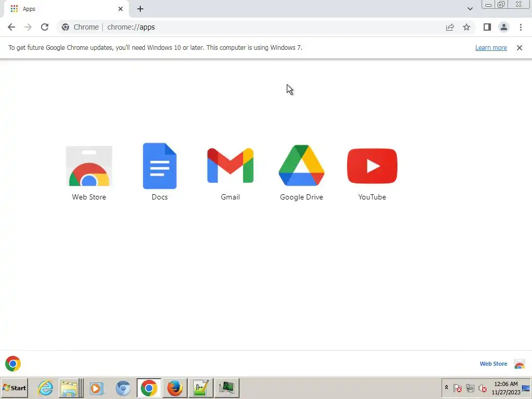Launch Firefox from the taskbar
This screenshot has height=399, width=532.
(x=175, y=388)
